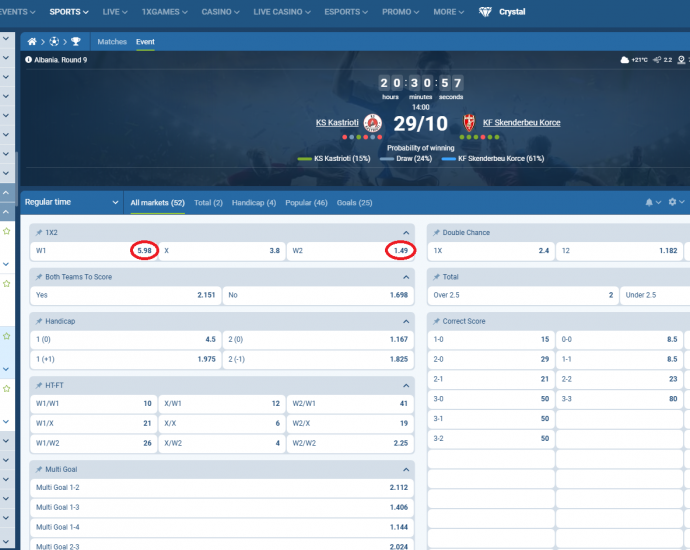Open KF Skenderbeu Korce team link
Image resolution: width=690 pixels, height=550 pixels.
[x=521, y=123]
